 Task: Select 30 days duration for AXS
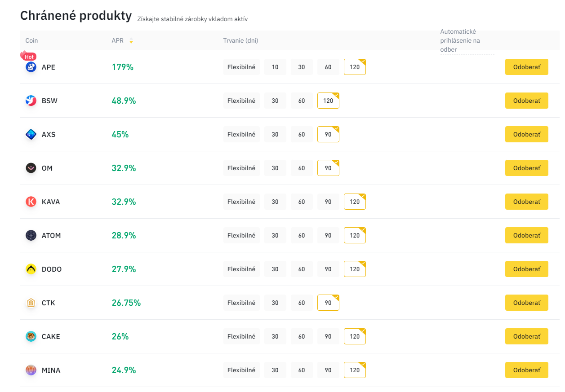[x=275, y=134]
